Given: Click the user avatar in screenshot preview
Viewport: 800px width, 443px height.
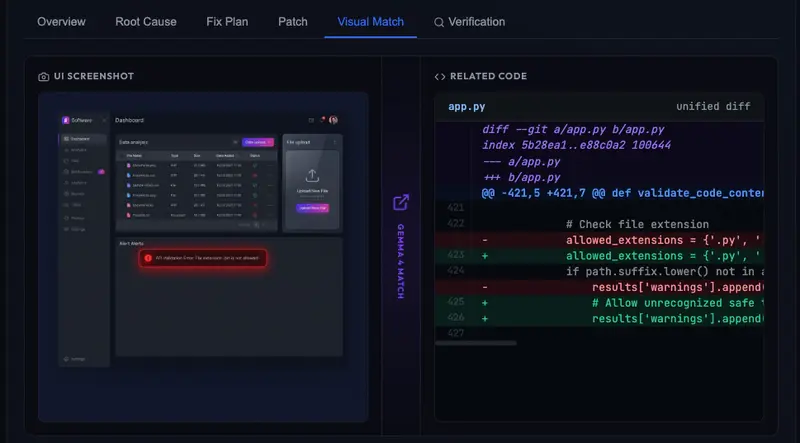Looking at the screenshot, I should [x=333, y=120].
